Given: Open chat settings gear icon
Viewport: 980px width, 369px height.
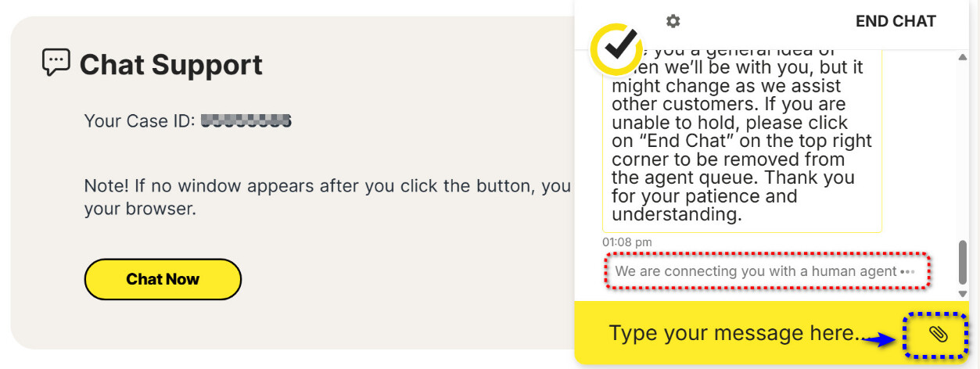Looking at the screenshot, I should tap(673, 21).
